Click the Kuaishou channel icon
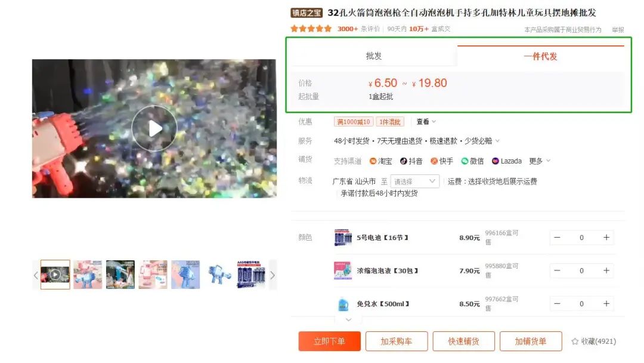Viewport: 644px width, 363px height. 434,161
